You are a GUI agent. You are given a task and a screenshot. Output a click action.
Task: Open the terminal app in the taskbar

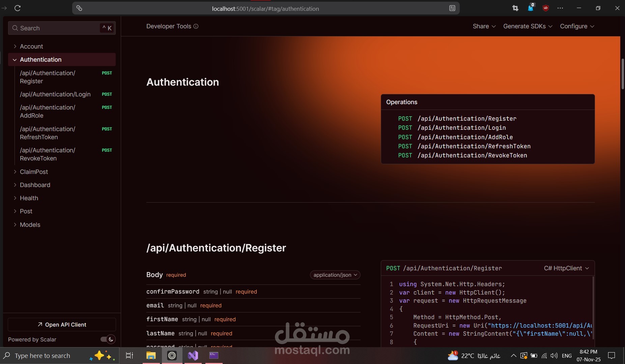pos(214,355)
